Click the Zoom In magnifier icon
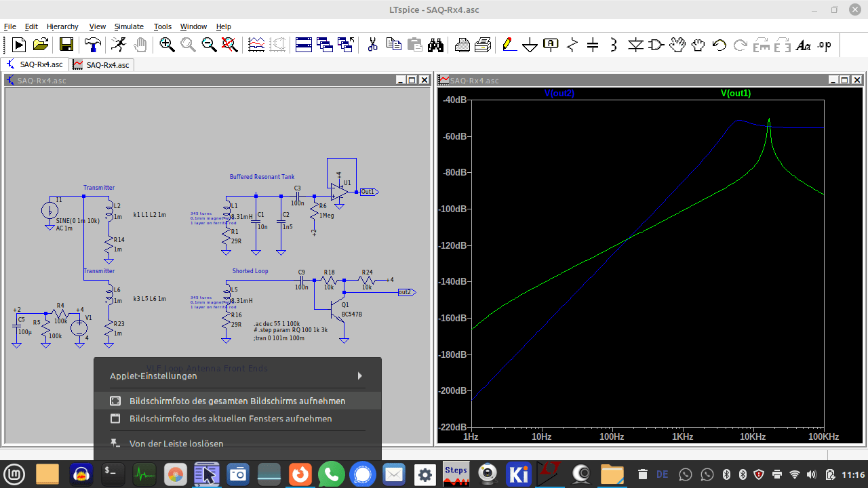The width and height of the screenshot is (868, 488). click(167, 45)
